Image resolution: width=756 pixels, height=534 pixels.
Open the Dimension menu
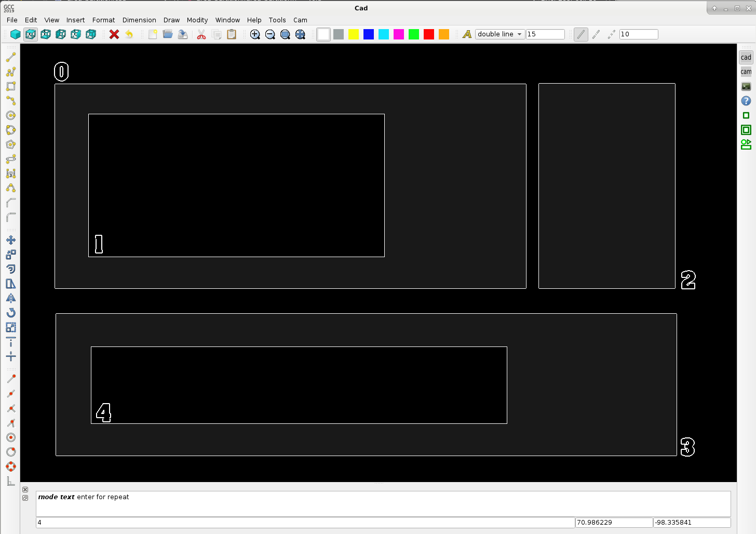(x=139, y=20)
